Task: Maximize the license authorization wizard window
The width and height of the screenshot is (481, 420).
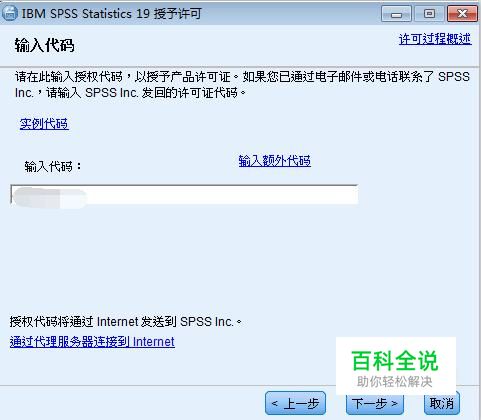Action: click(x=429, y=14)
